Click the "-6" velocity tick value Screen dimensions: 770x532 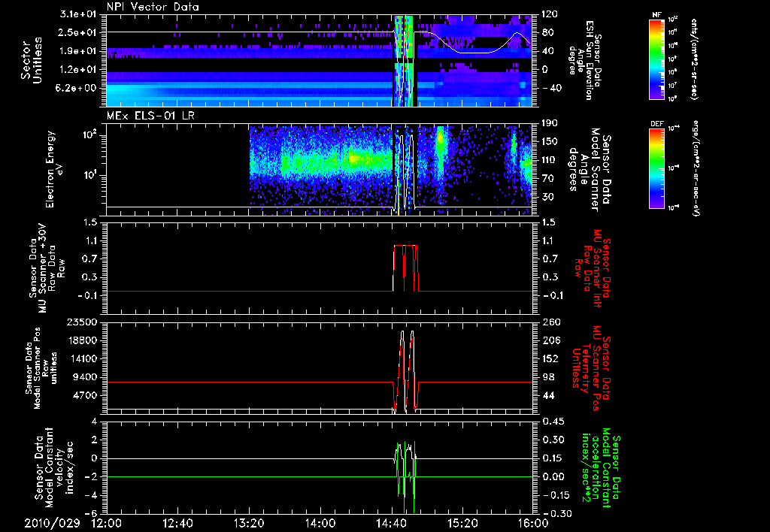tap(91, 513)
